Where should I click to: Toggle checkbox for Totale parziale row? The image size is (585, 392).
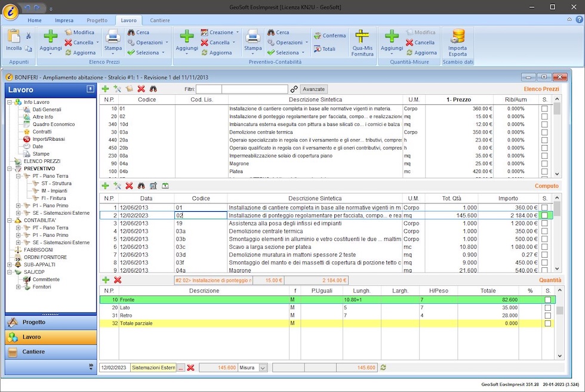[548, 323]
